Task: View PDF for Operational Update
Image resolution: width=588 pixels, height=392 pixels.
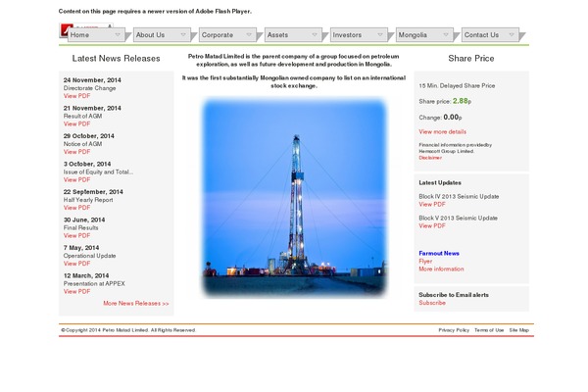Action: pyautogui.click(x=76, y=264)
